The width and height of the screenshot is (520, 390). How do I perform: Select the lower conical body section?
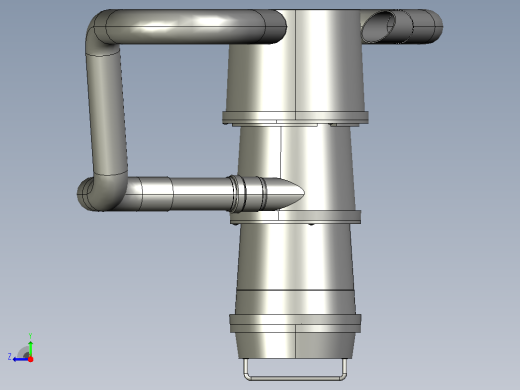pos(295,257)
